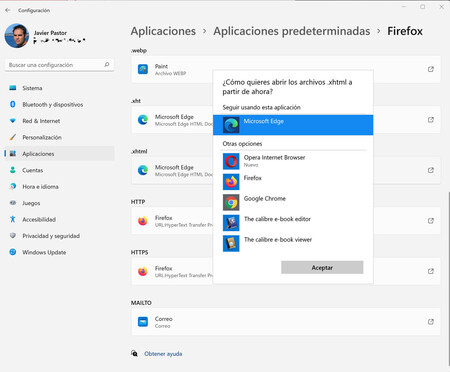The height and width of the screenshot is (372, 450).
Task: Click the Accesibilidad figure icon
Action: click(x=13, y=219)
